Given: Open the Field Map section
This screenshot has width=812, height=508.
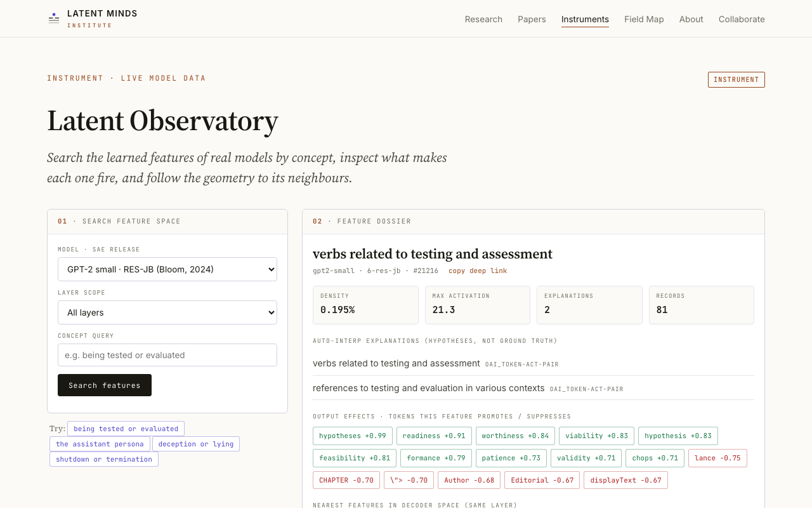Looking at the screenshot, I should click(644, 19).
